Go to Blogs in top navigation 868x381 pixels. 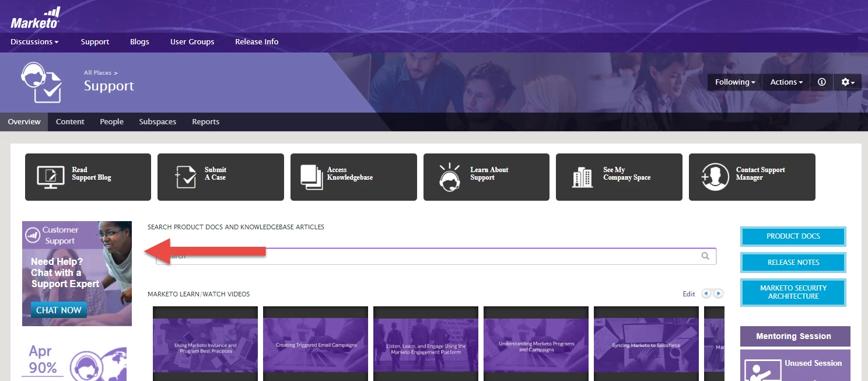point(139,42)
